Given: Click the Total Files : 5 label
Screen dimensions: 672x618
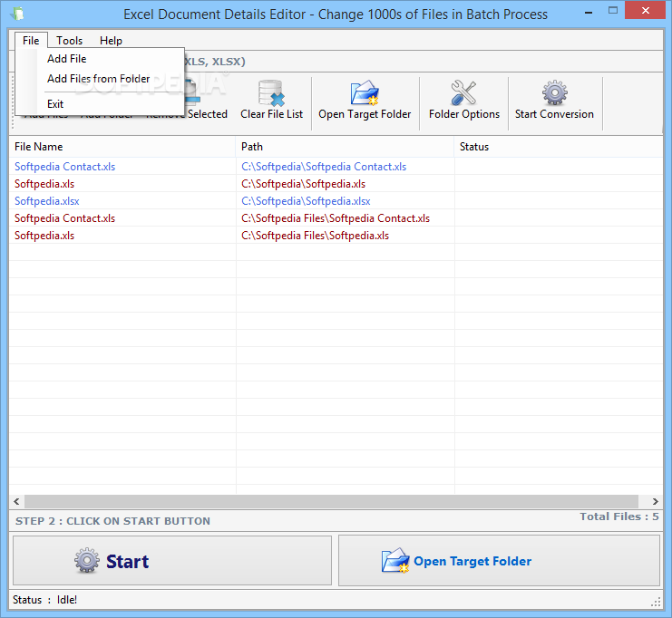Looking at the screenshot, I should click(x=618, y=517).
